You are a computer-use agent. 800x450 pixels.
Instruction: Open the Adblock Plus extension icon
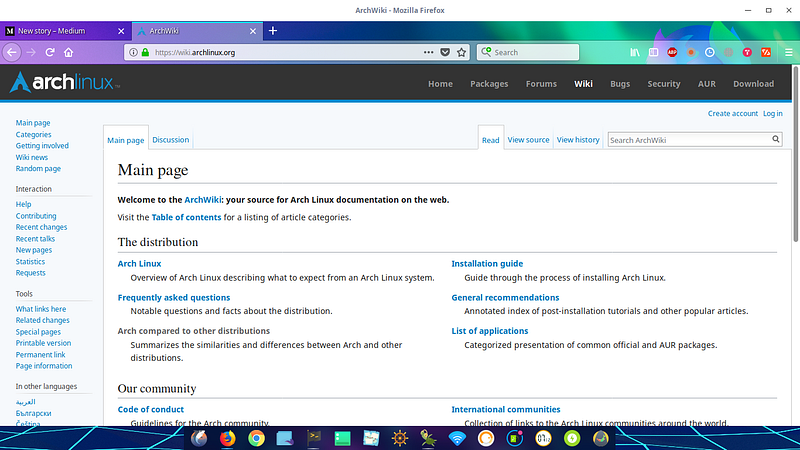(x=672, y=52)
